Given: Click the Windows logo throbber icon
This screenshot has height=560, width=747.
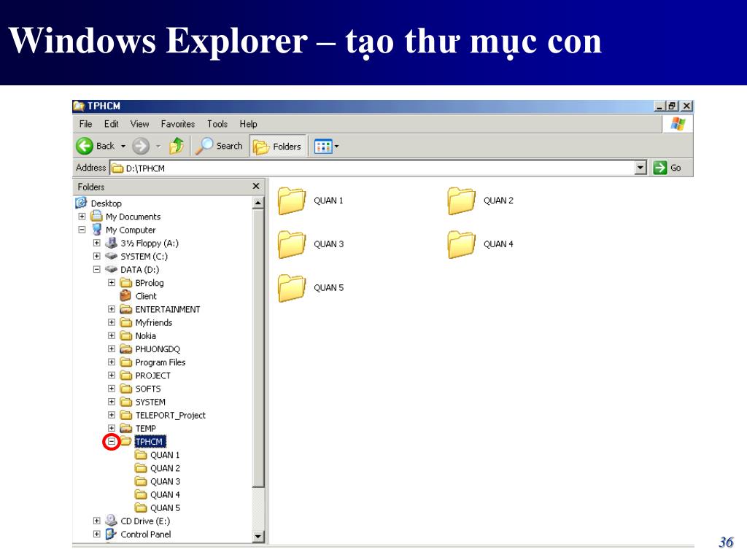Looking at the screenshot, I should pos(678,124).
